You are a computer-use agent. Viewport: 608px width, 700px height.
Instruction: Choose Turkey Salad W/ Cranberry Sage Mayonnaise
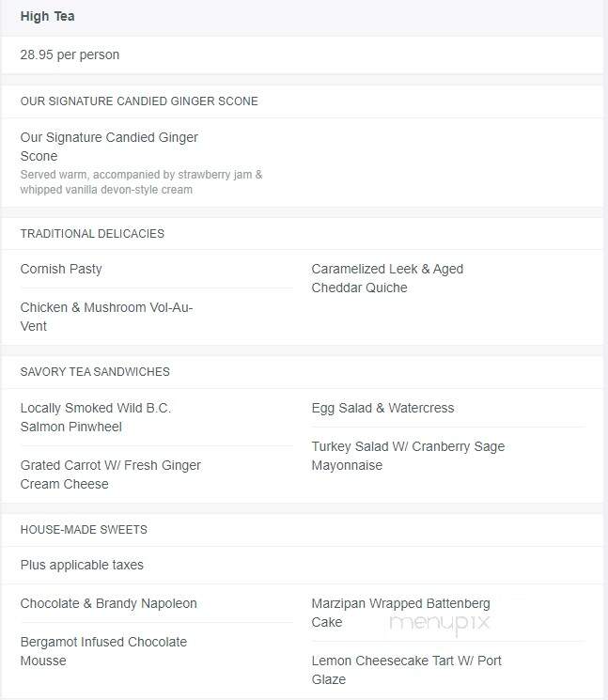[408, 456]
